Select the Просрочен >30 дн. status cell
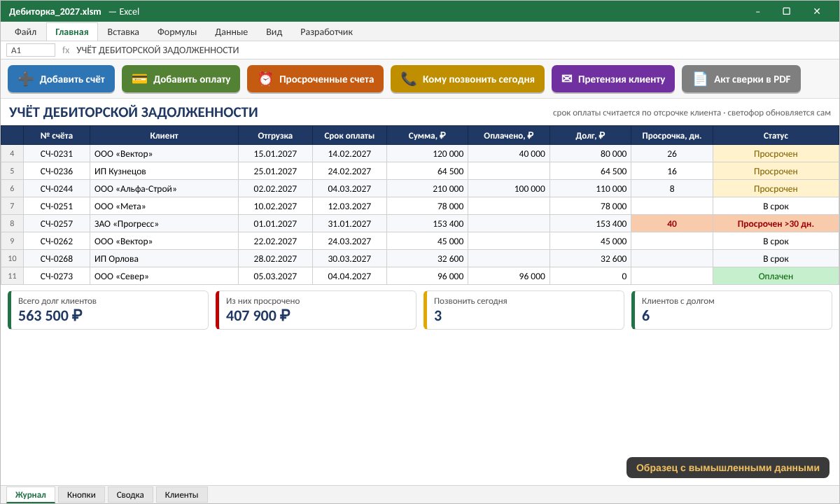 point(776,224)
